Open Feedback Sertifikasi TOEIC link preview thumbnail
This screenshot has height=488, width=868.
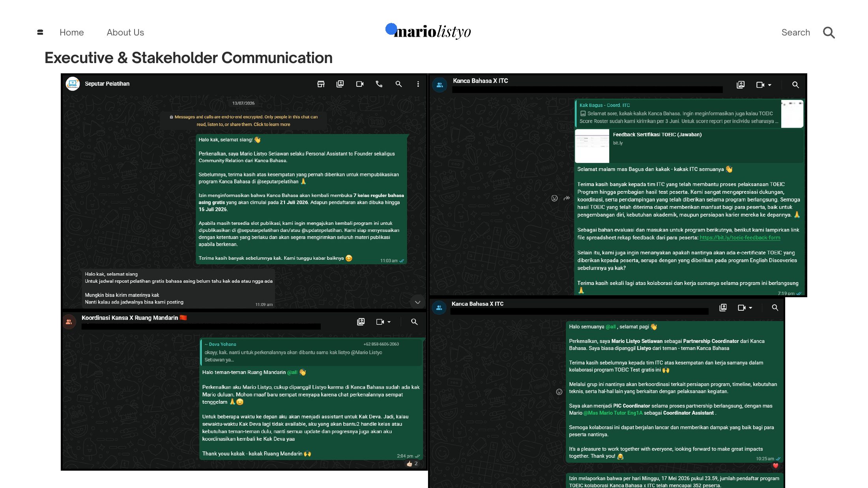click(592, 146)
